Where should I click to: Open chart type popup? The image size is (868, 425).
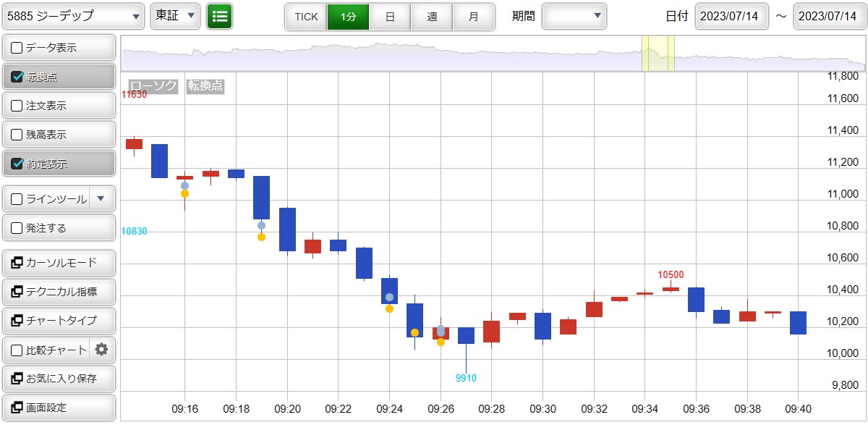[59, 321]
